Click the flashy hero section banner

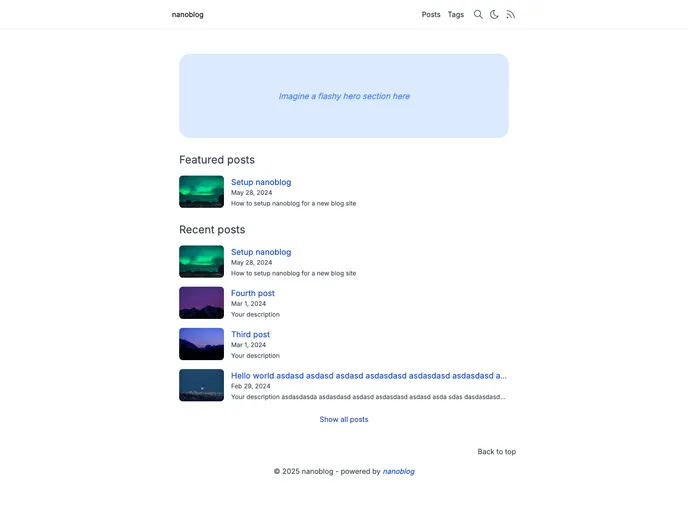[x=344, y=96]
